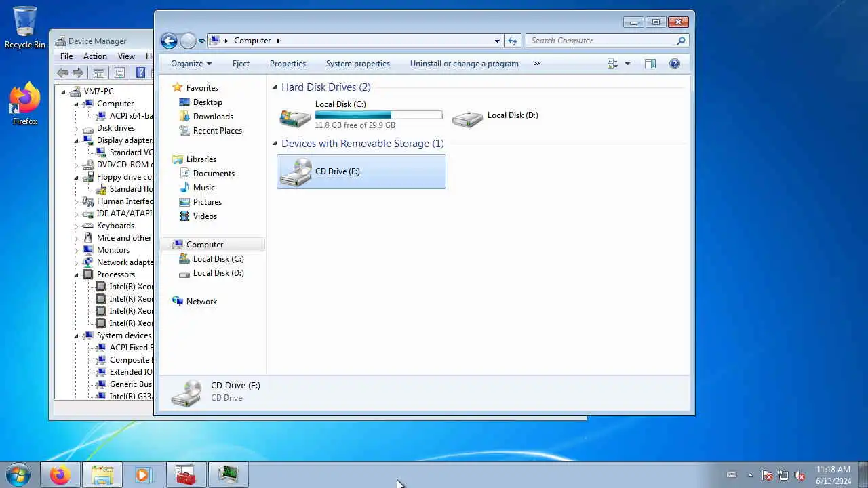The height and width of the screenshot is (488, 868).
Task: Click the Search Computer field
Action: [x=607, y=41]
